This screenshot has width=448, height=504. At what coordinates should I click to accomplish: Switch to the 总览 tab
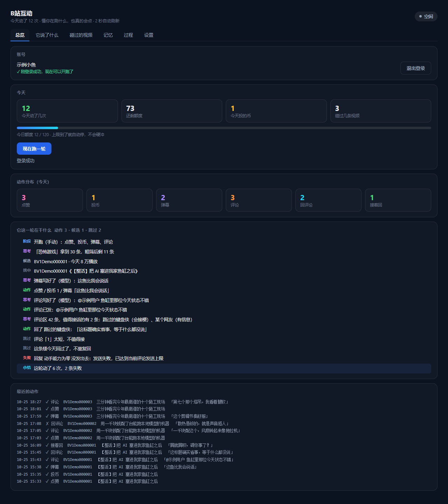pyautogui.click(x=20, y=35)
